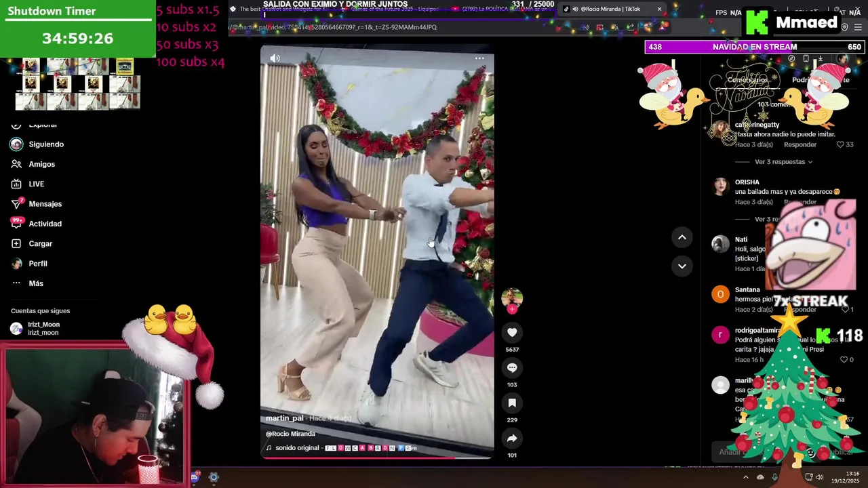This screenshot has width=868, height=488.
Task: Follow creator using red plus badge
Action: click(512, 309)
